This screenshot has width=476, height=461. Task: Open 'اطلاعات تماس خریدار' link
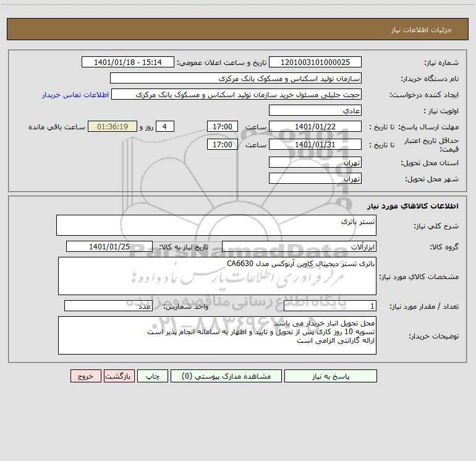click(75, 95)
